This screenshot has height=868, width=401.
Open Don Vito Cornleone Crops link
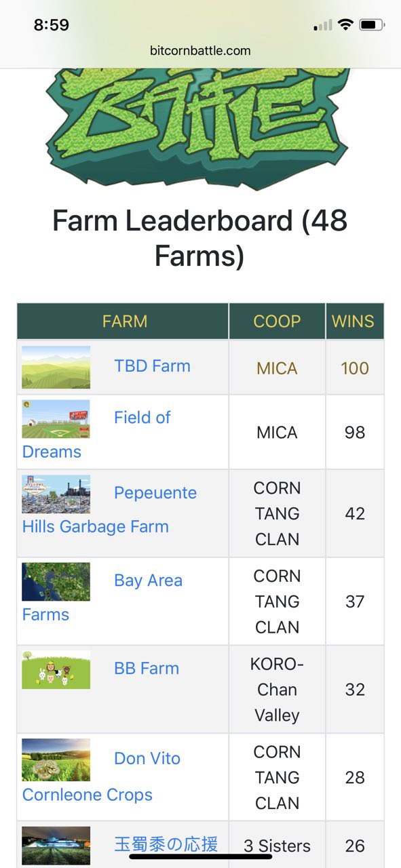point(101,776)
